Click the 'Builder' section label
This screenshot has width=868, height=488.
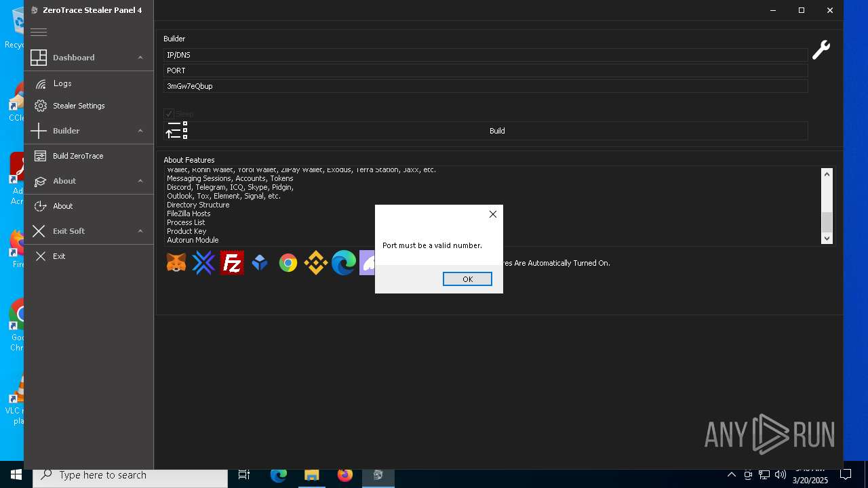tap(174, 39)
